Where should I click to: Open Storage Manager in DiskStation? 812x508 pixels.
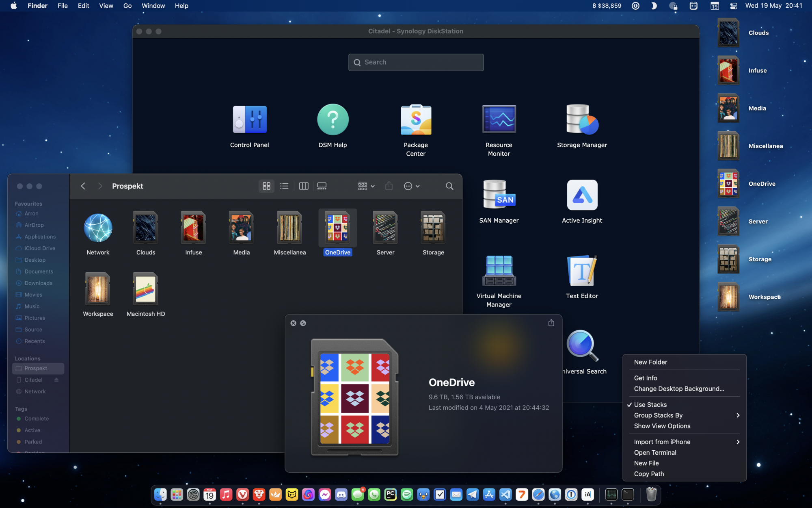click(x=582, y=120)
